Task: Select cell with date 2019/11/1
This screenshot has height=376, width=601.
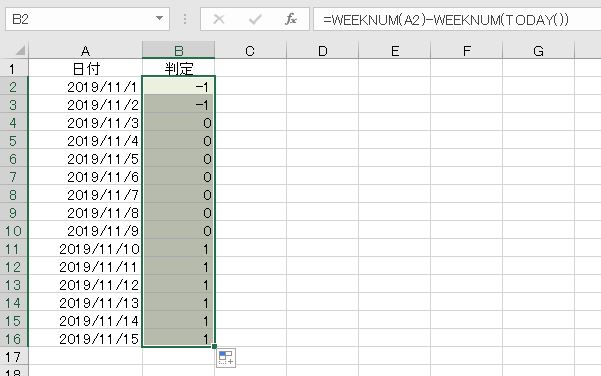Action: (85, 86)
